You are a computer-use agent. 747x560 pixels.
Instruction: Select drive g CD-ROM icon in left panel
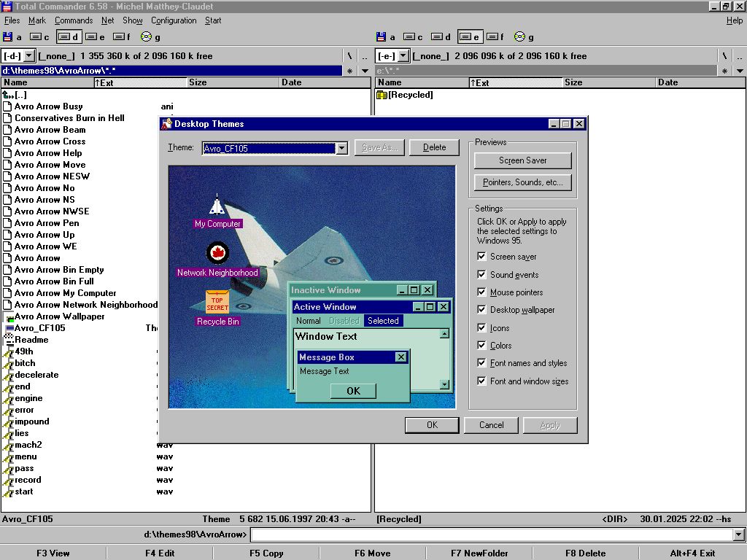click(x=146, y=37)
